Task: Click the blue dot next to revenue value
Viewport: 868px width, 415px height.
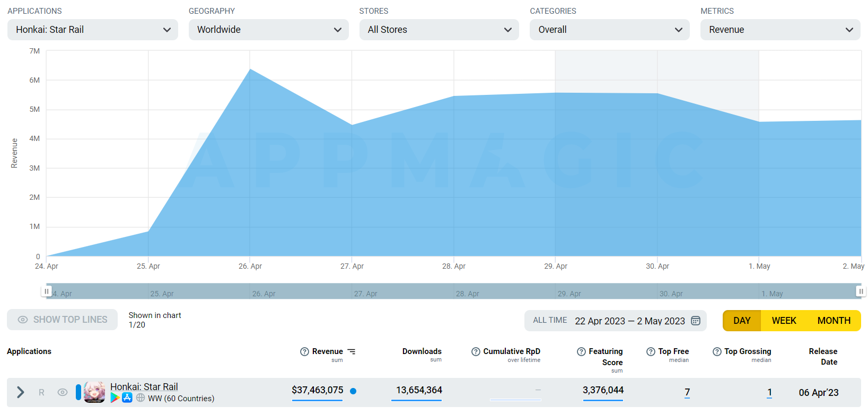Action: [353, 391]
